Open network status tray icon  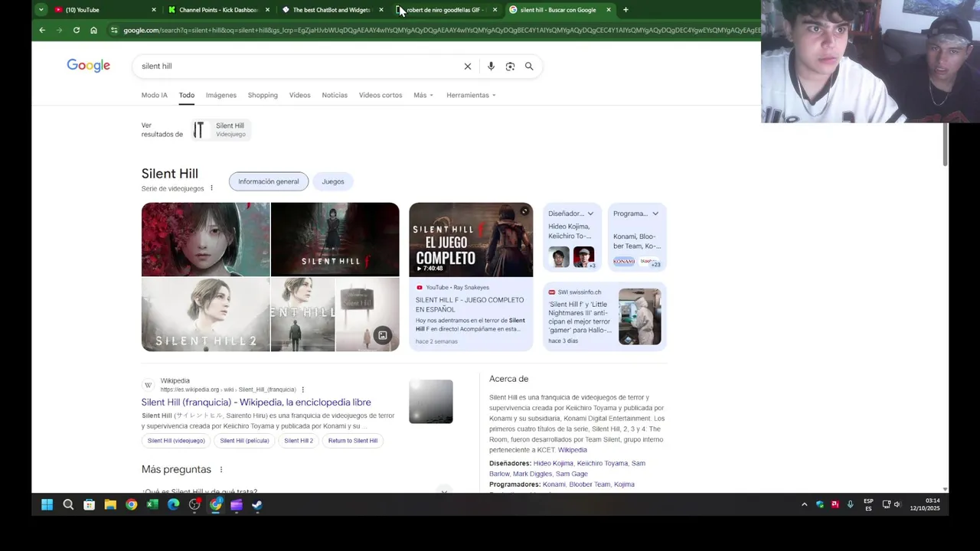point(886,504)
